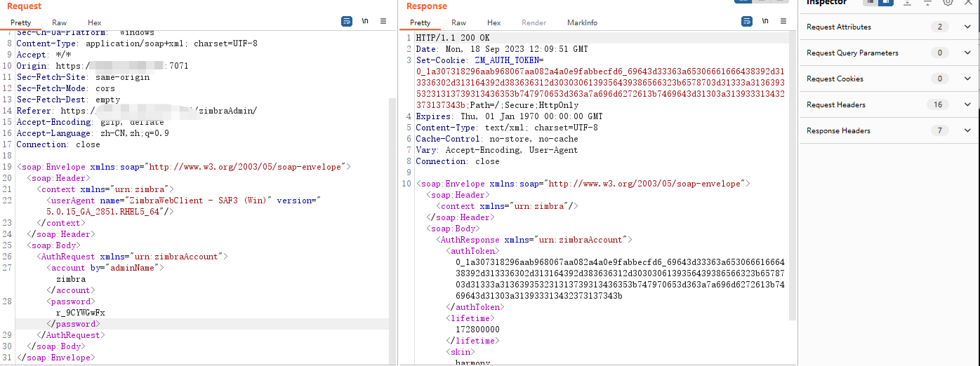Click the Accept-Language zh-CN header line
This screenshot has width=980, height=366.
point(93,133)
